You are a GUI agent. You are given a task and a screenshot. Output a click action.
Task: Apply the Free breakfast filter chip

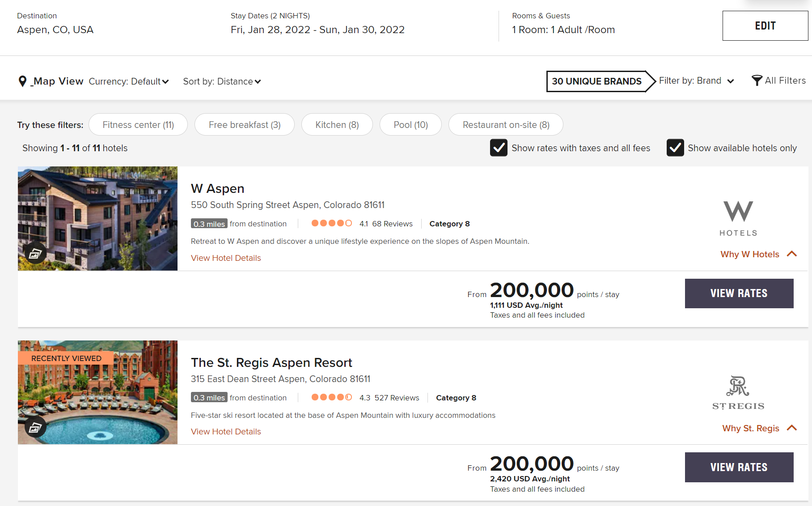245,125
